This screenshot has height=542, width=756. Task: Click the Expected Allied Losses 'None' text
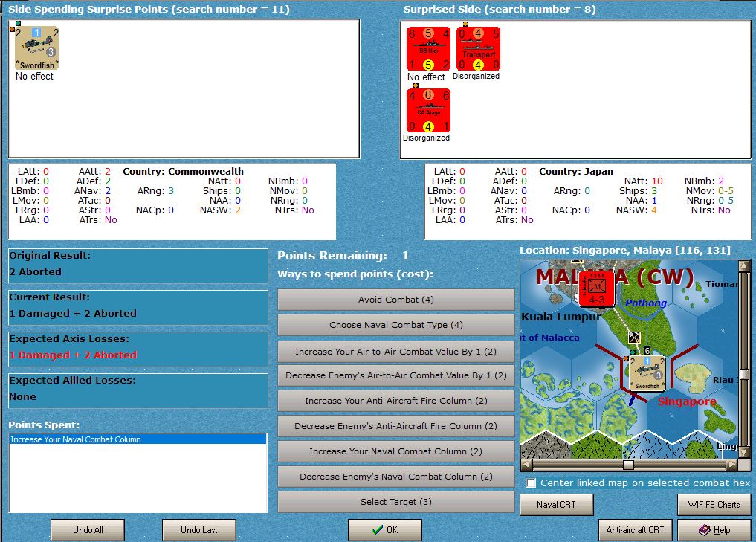pos(22,396)
